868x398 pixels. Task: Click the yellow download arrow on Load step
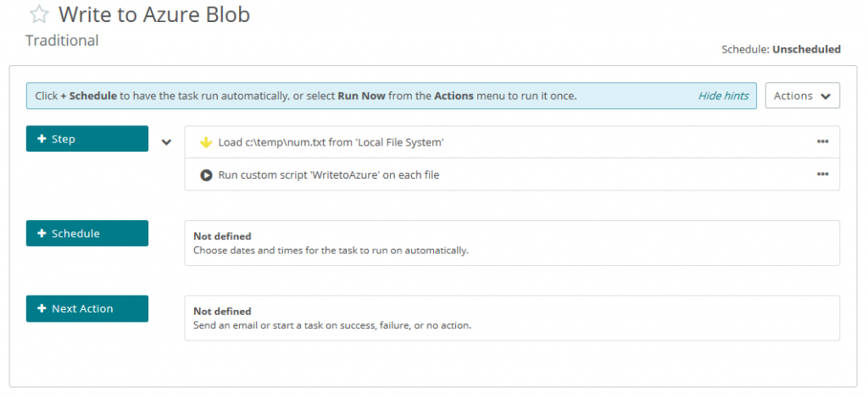click(x=205, y=142)
